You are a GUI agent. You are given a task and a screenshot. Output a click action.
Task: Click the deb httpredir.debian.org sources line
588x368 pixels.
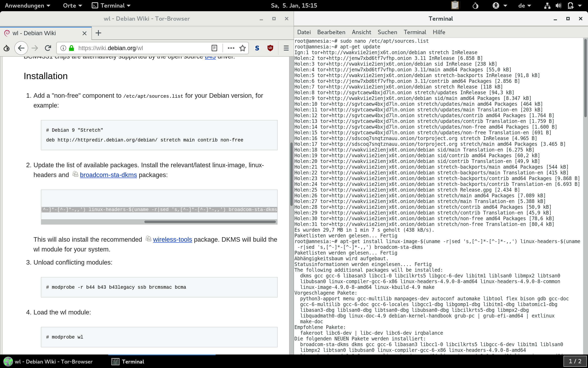(x=145, y=140)
